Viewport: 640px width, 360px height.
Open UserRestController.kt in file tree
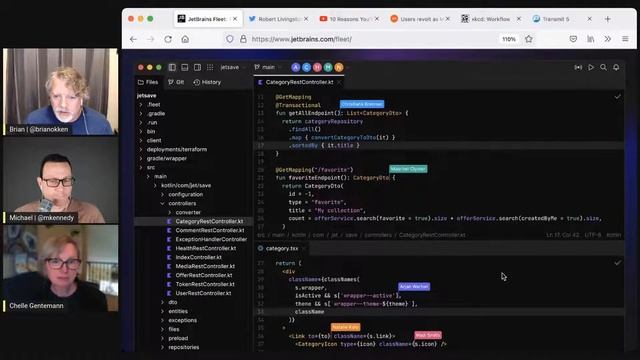point(203,293)
